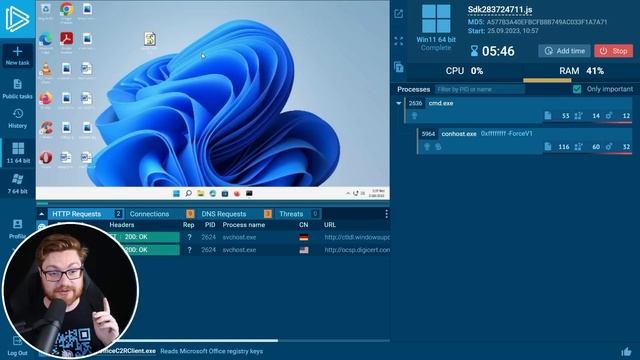This screenshot has width=640, height=360.
Task: Click Windows Start button in VM taskbar
Action: click(176, 193)
